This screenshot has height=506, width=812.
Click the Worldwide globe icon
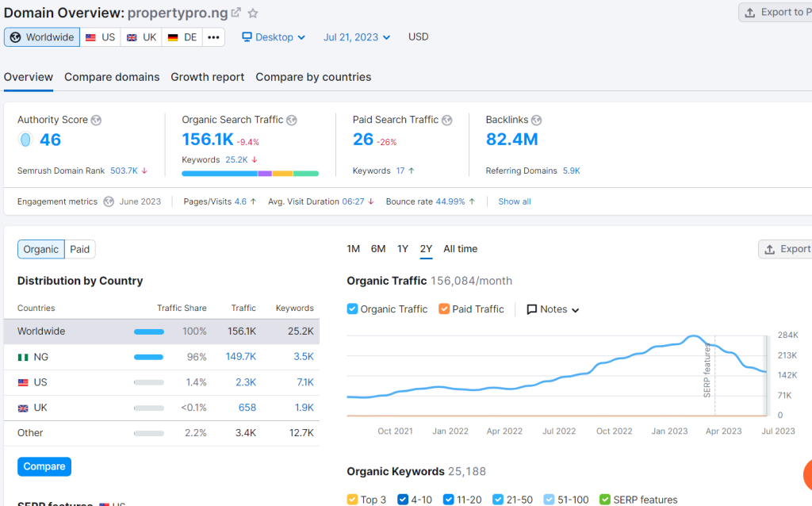(16, 37)
